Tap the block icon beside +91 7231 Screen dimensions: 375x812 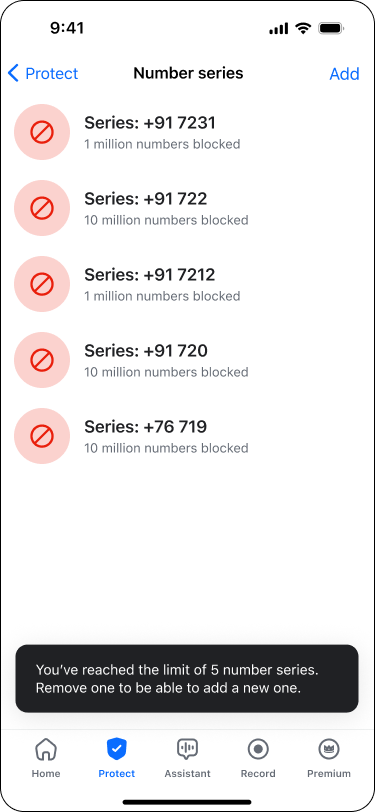click(42, 132)
